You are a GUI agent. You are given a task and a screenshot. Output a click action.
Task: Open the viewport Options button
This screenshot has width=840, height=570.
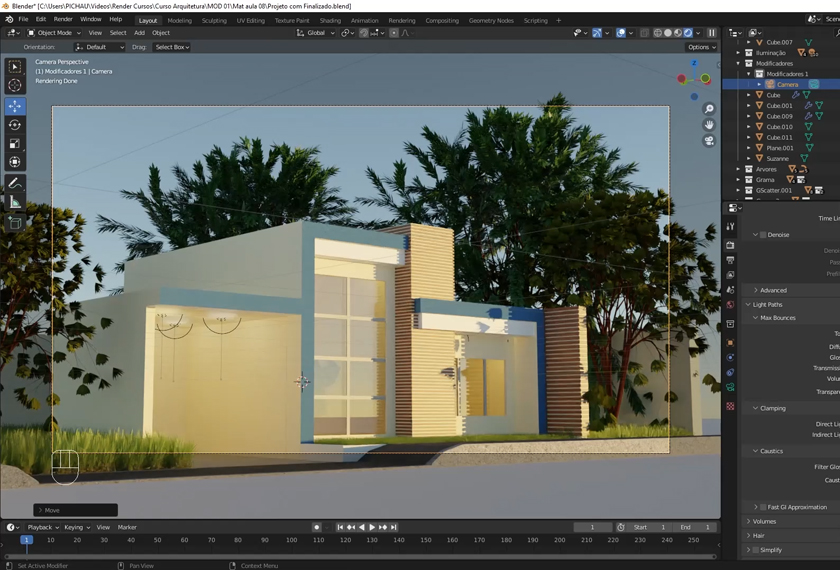[x=700, y=47]
